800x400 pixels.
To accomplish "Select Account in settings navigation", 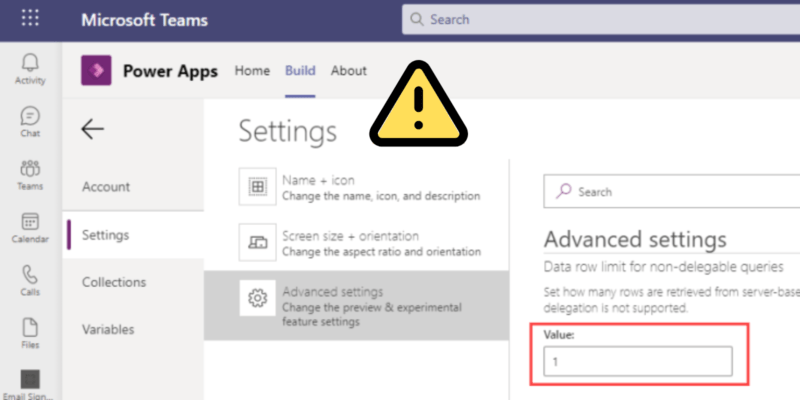I will (106, 187).
